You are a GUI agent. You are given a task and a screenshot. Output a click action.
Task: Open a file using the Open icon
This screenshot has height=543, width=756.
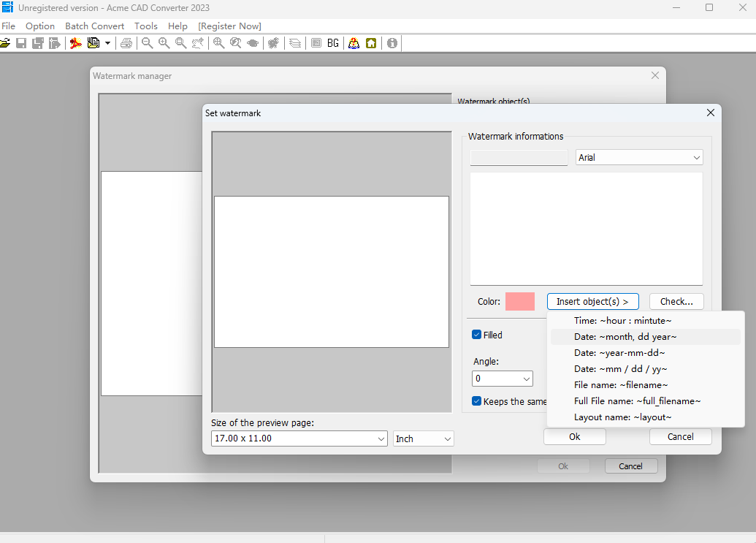click(x=5, y=42)
